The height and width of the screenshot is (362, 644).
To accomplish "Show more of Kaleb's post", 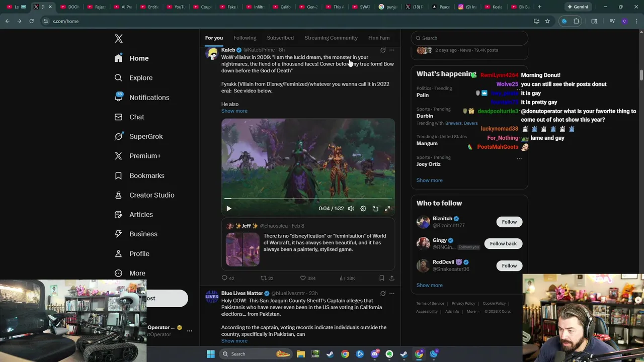I will [234, 111].
